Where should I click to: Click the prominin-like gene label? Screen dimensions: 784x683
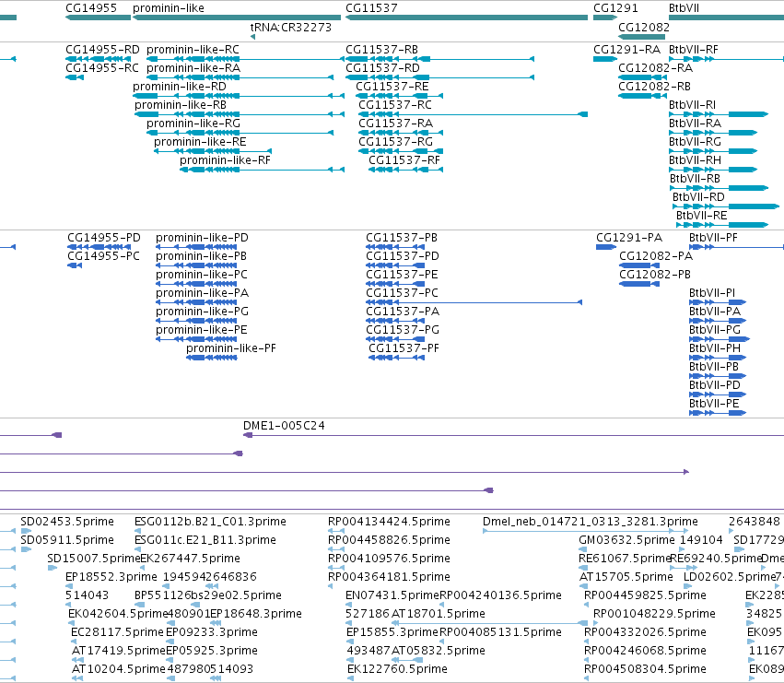click(x=169, y=8)
